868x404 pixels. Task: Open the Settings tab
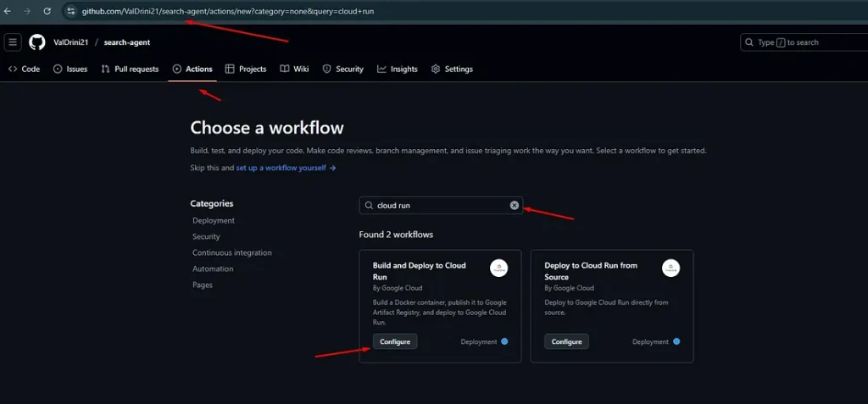pyautogui.click(x=452, y=69)
